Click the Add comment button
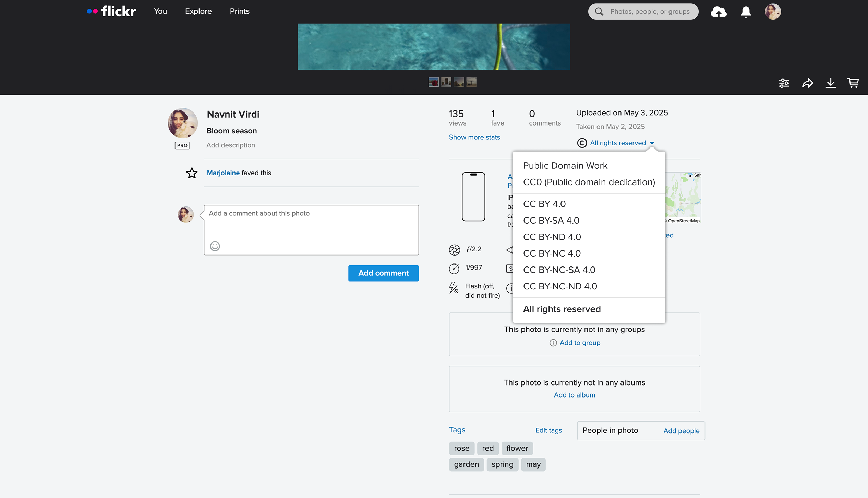The width and height of the screenshot is (868, 498). 383,273
